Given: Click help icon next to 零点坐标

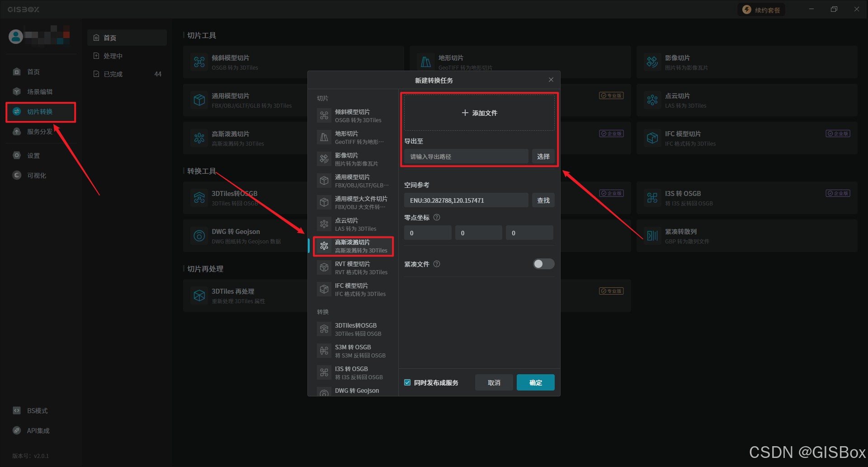Looking at the screenshot, I should pyautogui.click(x=437, y=217).
